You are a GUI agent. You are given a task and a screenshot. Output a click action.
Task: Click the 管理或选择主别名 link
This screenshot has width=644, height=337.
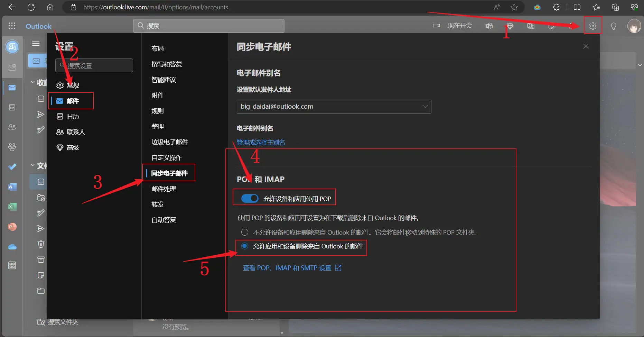pyautogui.click(x=261, y=143)
